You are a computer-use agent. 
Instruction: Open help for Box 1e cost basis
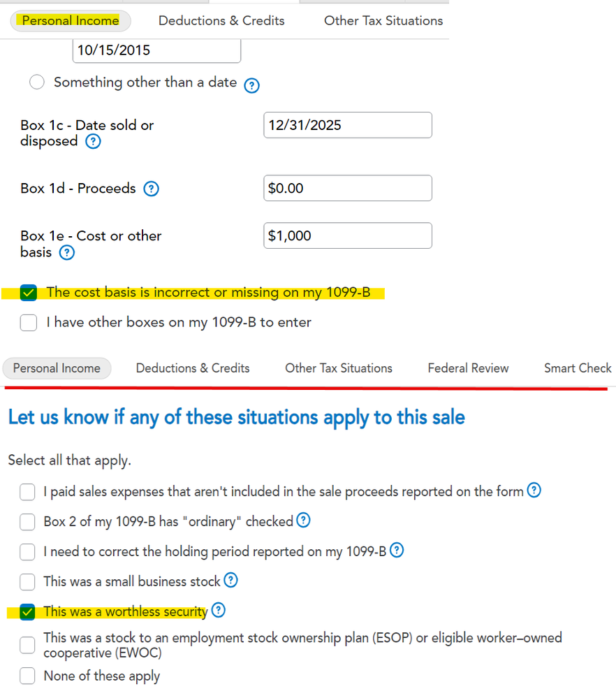66,252
